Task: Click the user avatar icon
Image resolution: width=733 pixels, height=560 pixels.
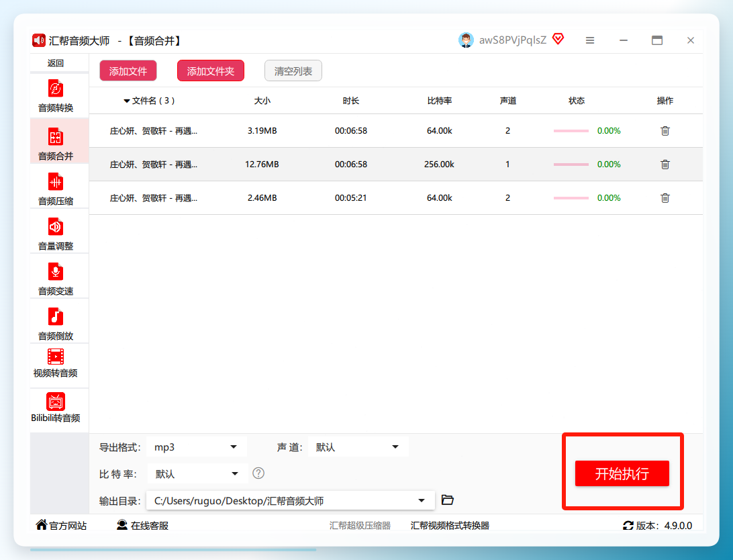Action: click(466, 40)
